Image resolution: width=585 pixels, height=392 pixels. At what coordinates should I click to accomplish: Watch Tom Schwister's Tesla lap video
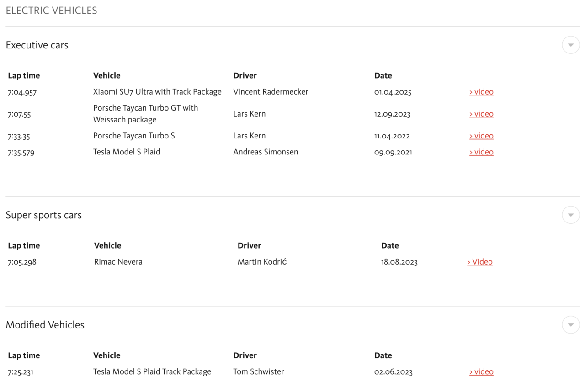click(x=481, y=372)
